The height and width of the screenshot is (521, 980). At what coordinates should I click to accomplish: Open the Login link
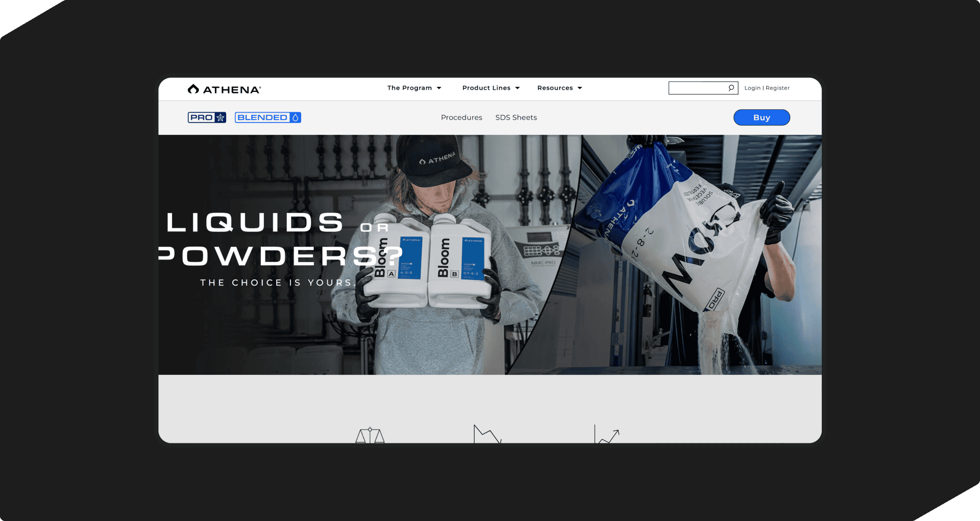click(752, 88)
